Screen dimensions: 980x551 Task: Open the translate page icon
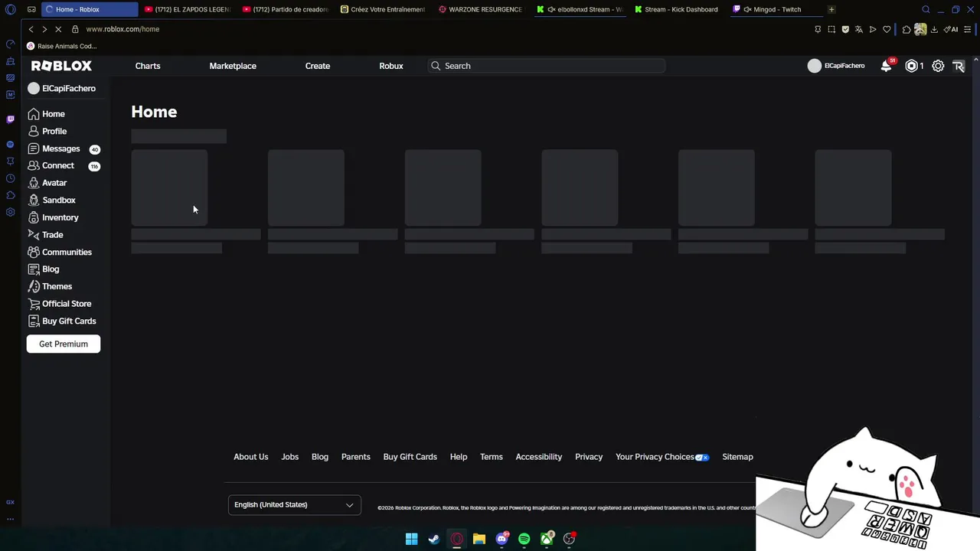859,29
